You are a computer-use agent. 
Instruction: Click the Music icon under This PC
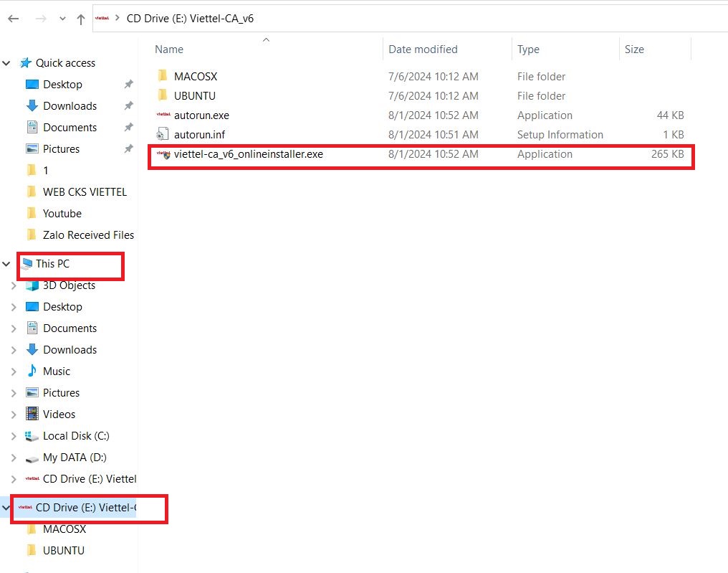(32, 371)
